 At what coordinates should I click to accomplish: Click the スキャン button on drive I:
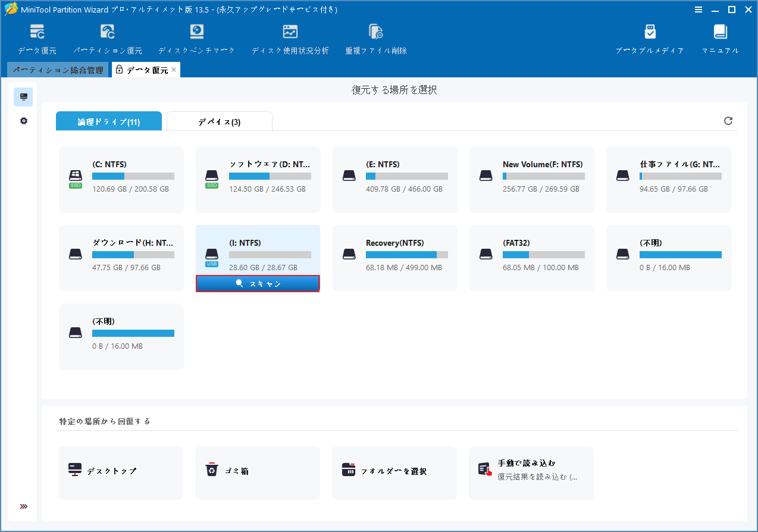tap(257, 284)
